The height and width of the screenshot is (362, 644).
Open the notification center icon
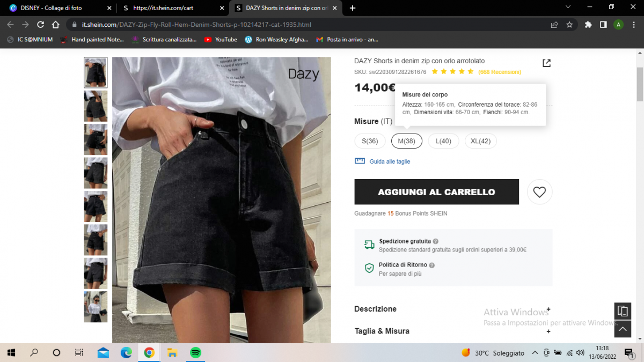(x=629, y=353)
